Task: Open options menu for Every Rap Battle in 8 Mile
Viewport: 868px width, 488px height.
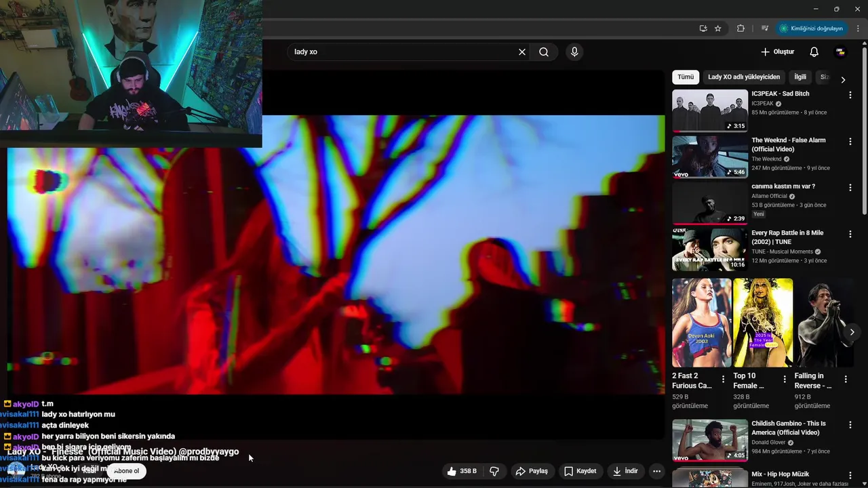Action: click(x=850, y=235)
